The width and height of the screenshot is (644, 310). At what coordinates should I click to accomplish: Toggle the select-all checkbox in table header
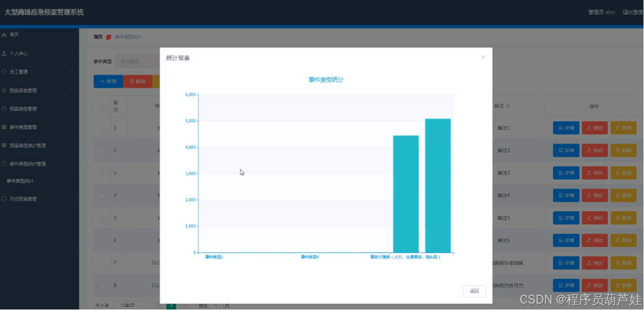click(102, 106)
